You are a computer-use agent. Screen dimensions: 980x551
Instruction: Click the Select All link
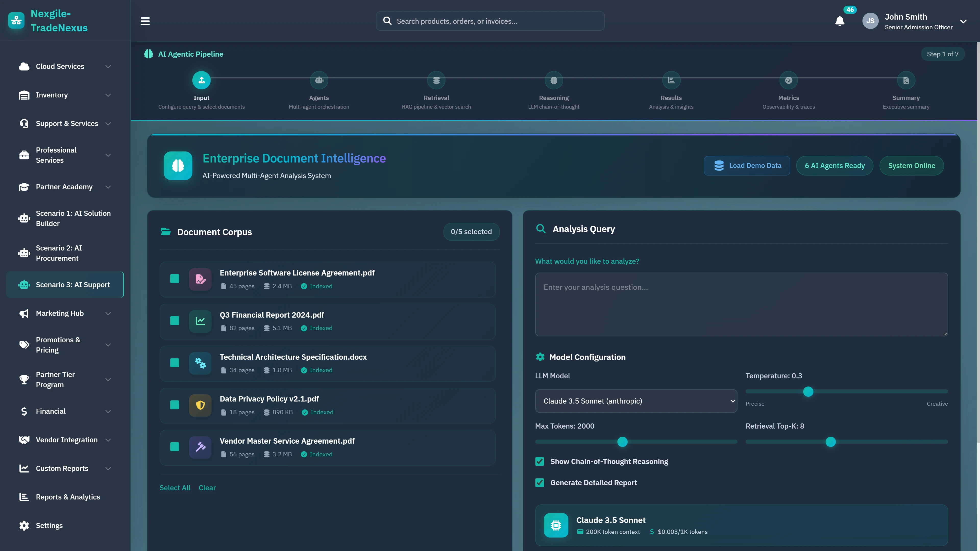click(x=175, y=487)
